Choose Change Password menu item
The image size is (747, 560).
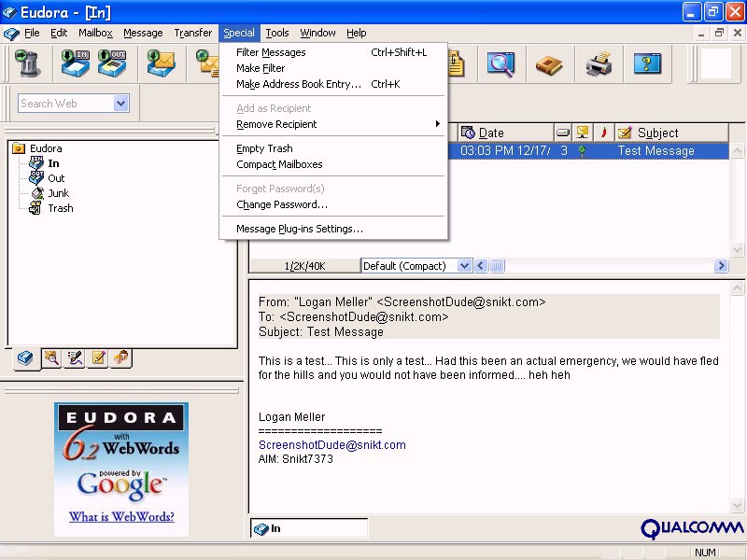pyautogui.click(x=333, y=204)
